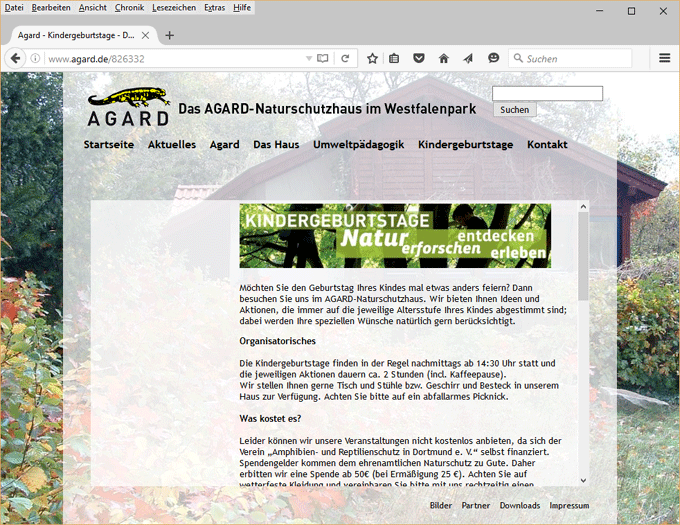The width and height of the screenshot is (680, 525).
Task: Maximize the browser window
Action: 631,11
